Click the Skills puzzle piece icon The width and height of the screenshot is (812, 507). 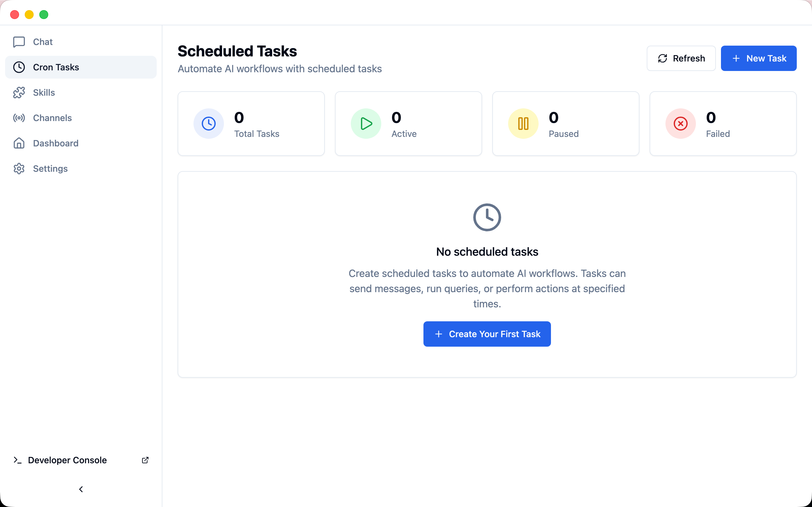[x=19, y=93]
